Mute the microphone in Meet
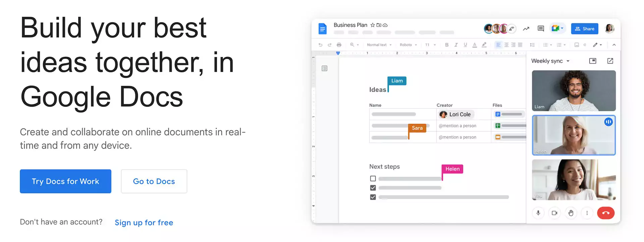644x242 pixels. click(x=538, y=213)
